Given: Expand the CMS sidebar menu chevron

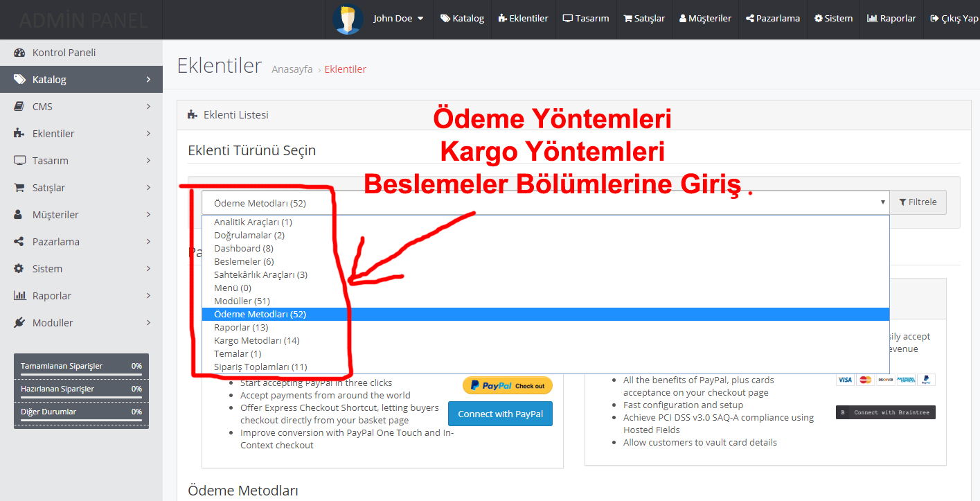Looking at the screenshot, I should [148, 106].
